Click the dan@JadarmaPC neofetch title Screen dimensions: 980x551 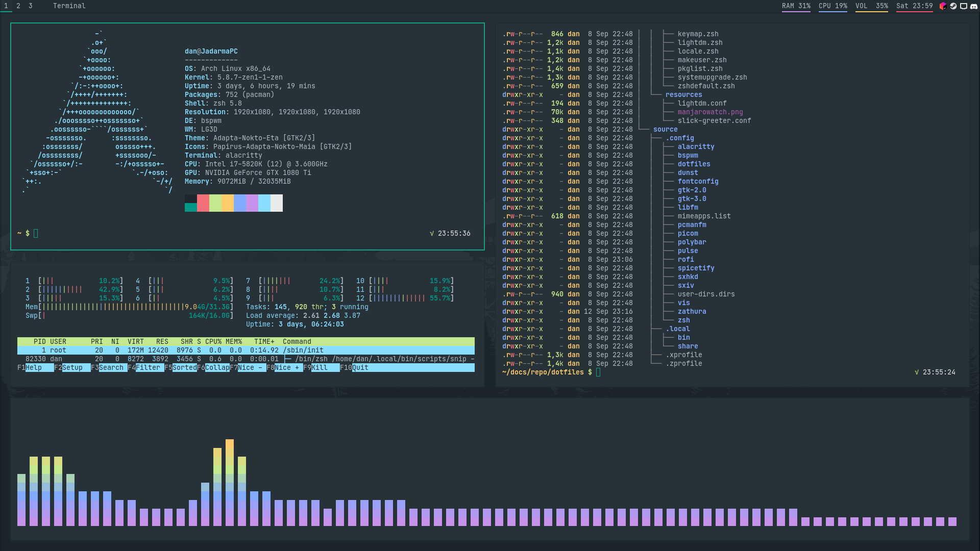coord(211,52)
